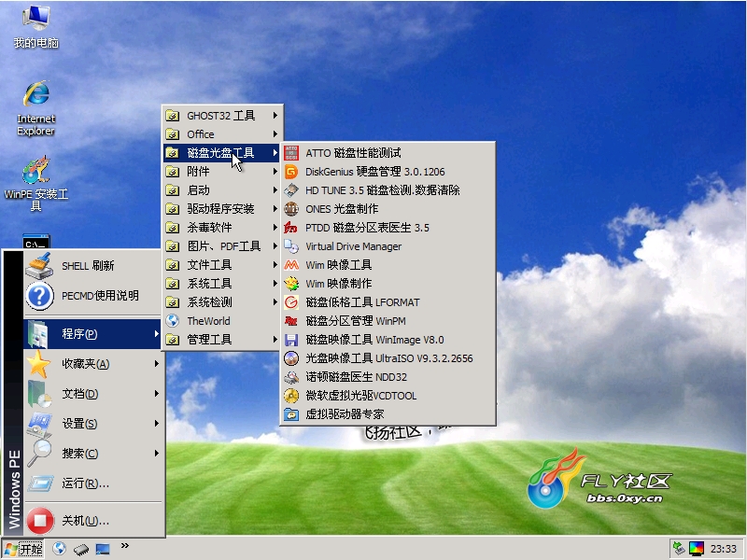This screenshot has height=560, width=747.
Task: Click the taskbar clock showing 23:33
Action: click(x=723, y=549)
